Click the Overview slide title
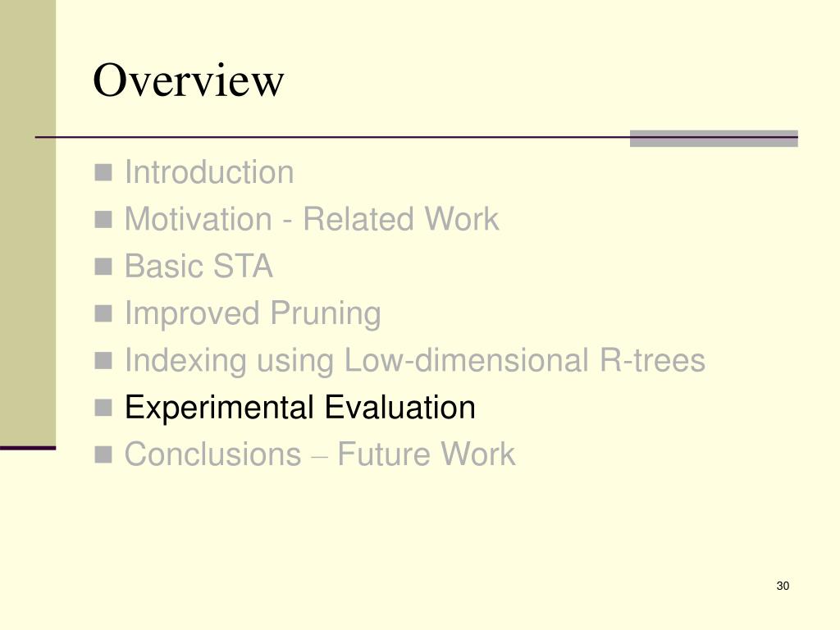 coord(188,80)
